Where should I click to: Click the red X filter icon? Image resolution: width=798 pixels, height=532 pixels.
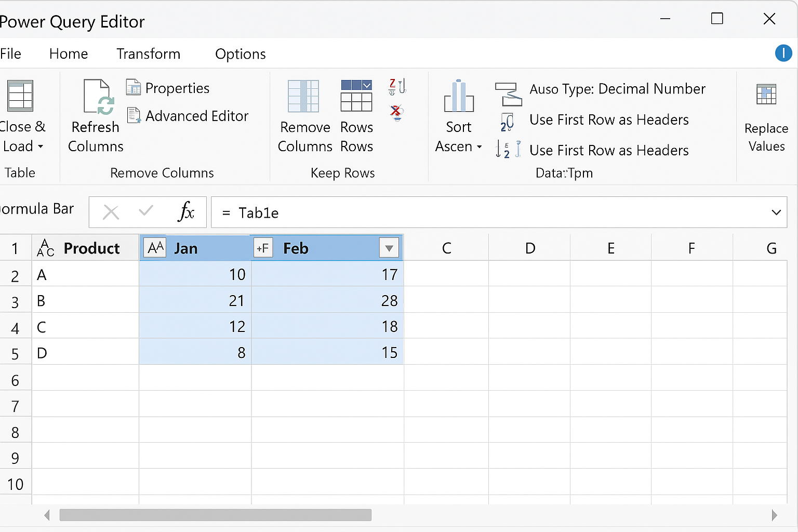coord(396,112)
